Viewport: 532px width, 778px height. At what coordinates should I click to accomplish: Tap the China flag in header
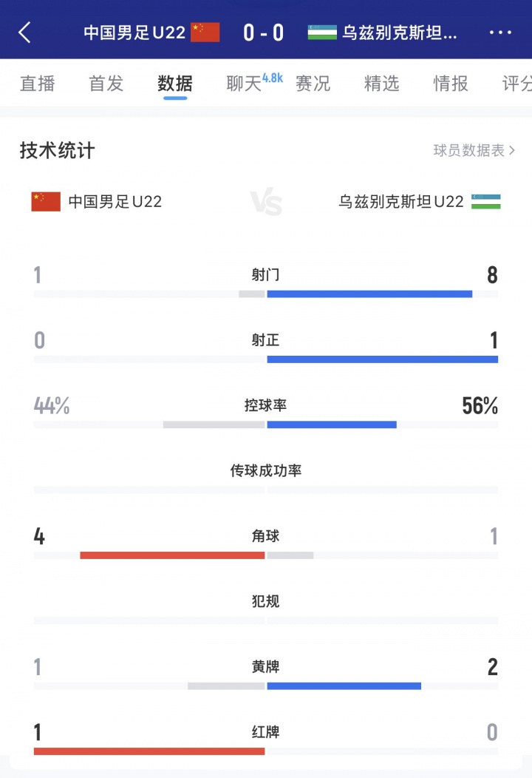coord(205,33)
